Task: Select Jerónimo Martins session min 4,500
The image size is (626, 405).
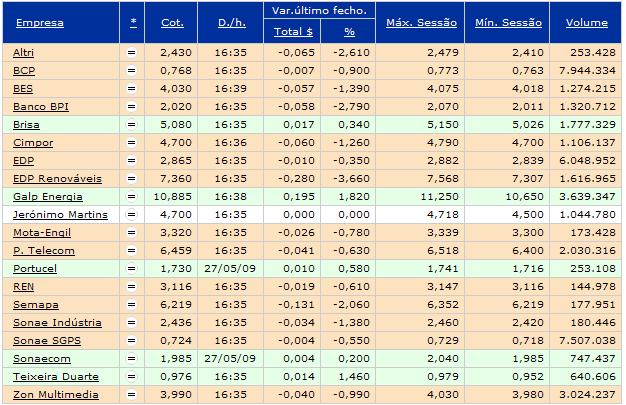Action: click(528, 214)
